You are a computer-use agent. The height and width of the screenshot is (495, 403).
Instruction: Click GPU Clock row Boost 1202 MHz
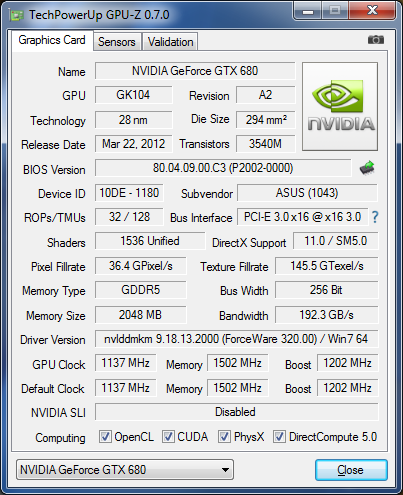[347, 363]
